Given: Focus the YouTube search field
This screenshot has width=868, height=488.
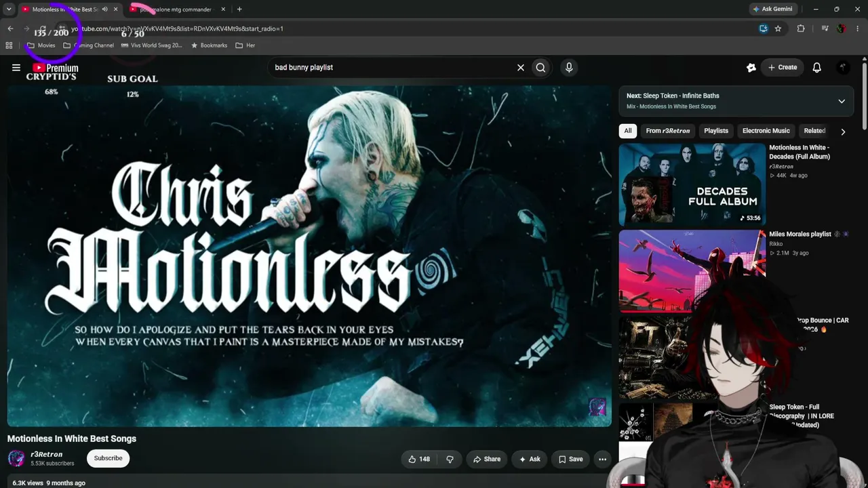Looking at the screenshot, I should pyautogui.click(x=393, y=67).
